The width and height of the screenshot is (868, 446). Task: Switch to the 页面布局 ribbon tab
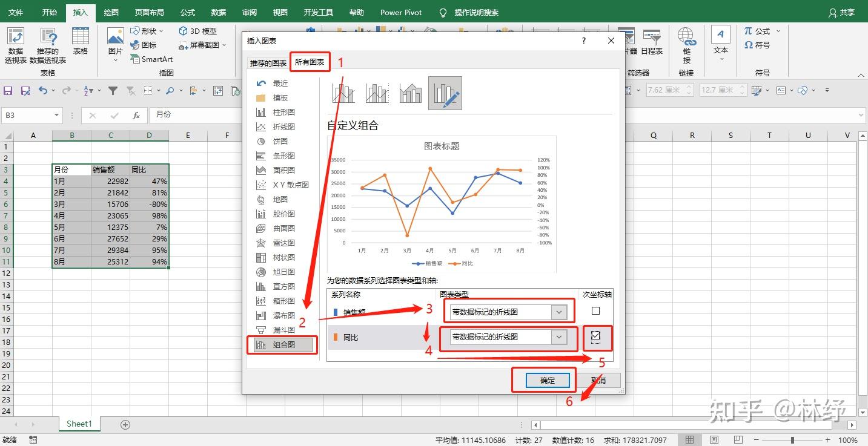[x=149, y=13]
